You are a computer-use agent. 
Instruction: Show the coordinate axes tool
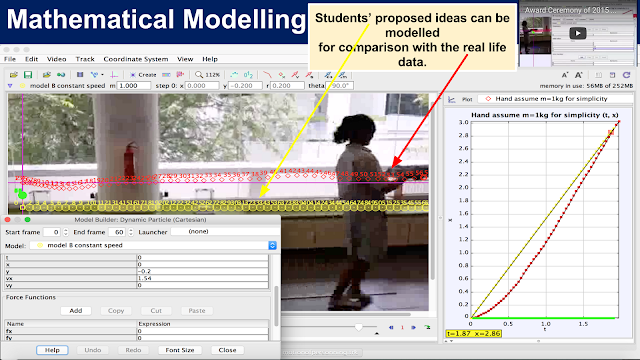[x=114, y=75]
